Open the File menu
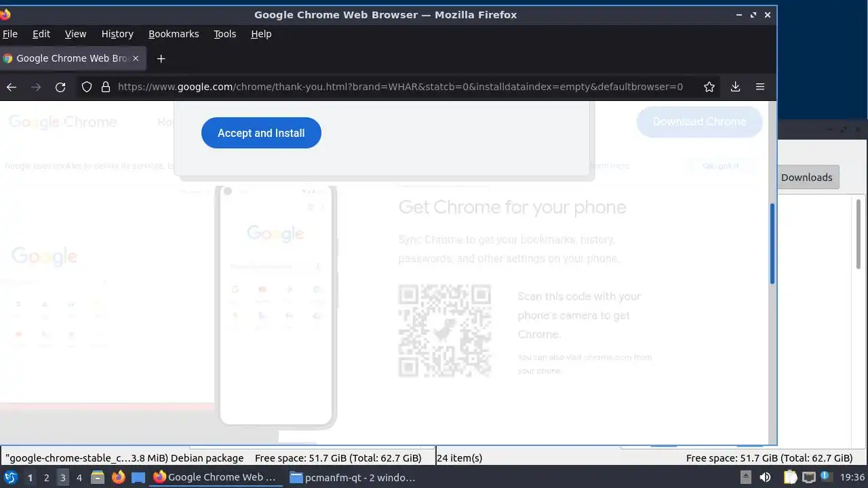The image size is (868, 488). (x=10, y=34)
